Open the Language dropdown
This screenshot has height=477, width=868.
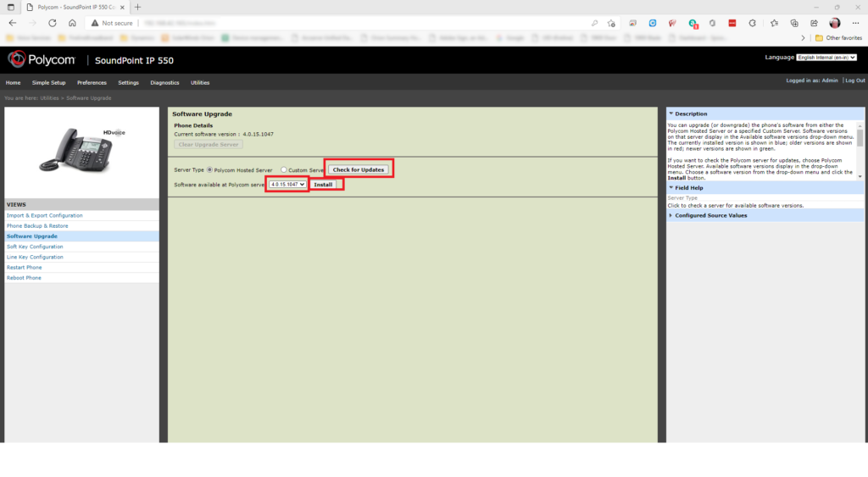pos(826,58)
